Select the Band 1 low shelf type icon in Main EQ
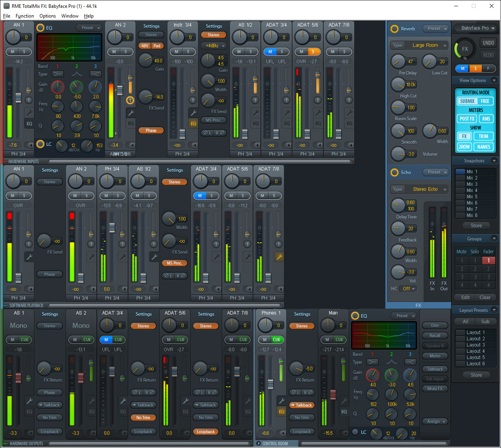501x448 pixels. (x=373, y=362)
